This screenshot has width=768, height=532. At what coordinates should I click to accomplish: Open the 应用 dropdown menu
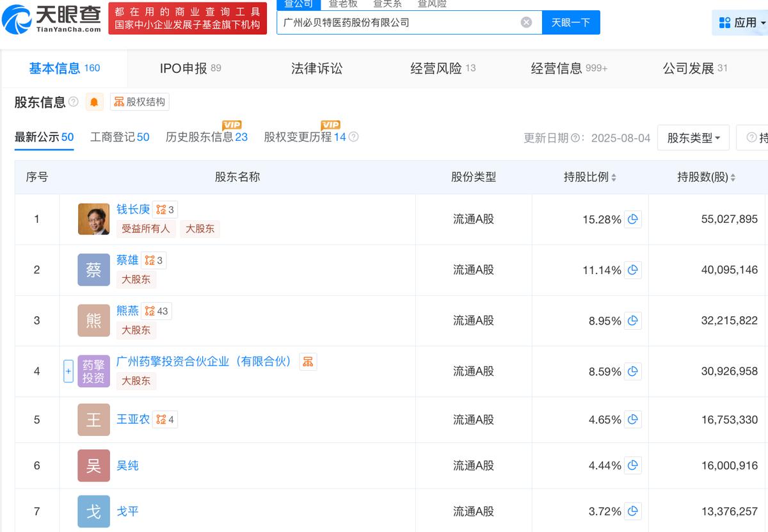point(741,22)
